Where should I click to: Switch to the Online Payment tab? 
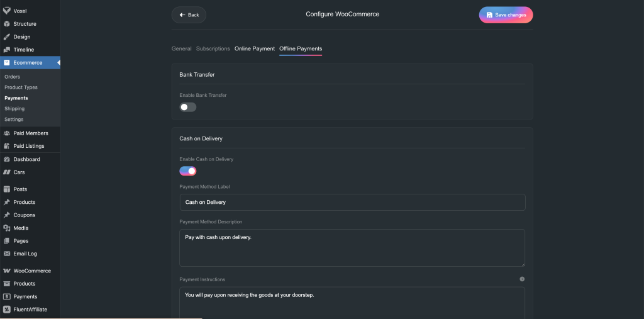[255, 48]
